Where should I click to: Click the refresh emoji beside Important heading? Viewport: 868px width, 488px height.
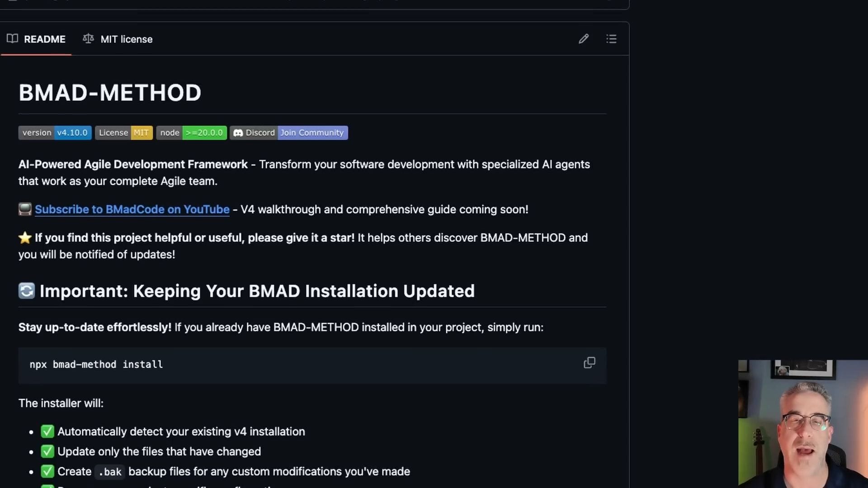coord(27,291)
